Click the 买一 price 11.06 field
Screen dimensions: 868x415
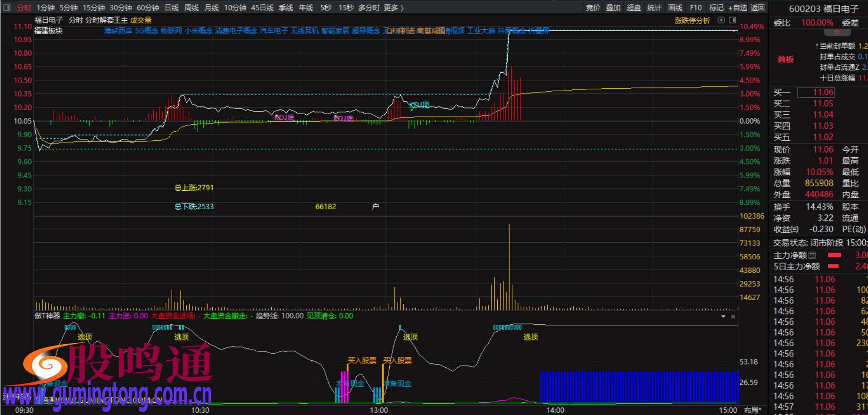tap(822, 93)
